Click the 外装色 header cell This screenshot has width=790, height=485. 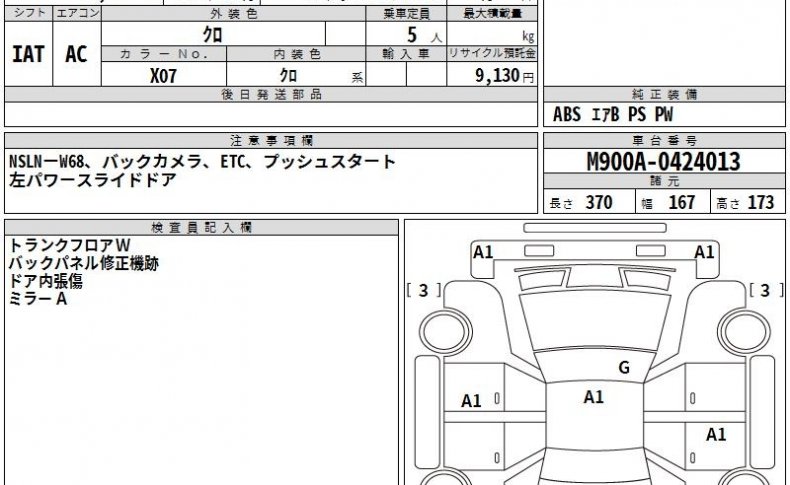pos(233,14)
